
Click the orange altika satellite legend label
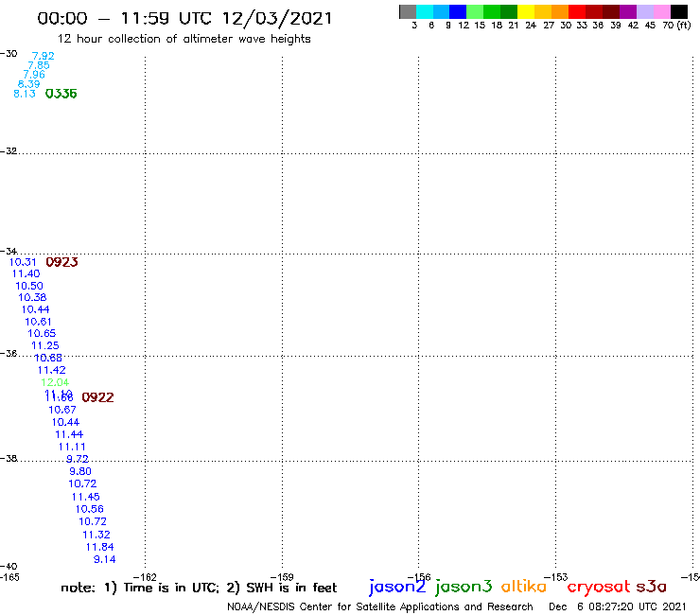click(x=524, y=586)
